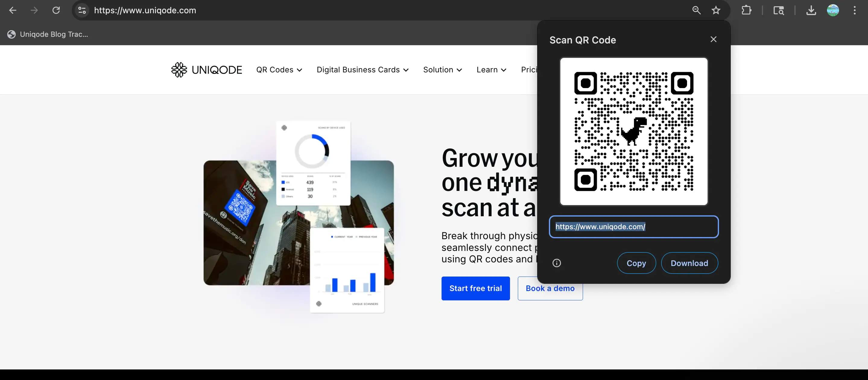Click the address bar URL
The width and height of the screenshot is (868, 380).
pyautogui.click(x=145, y=11)
